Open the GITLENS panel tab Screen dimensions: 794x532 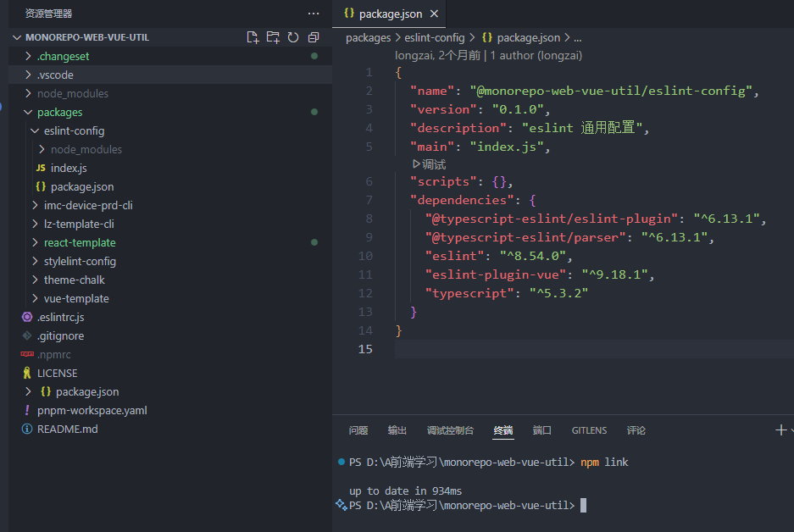coord(589,430)
